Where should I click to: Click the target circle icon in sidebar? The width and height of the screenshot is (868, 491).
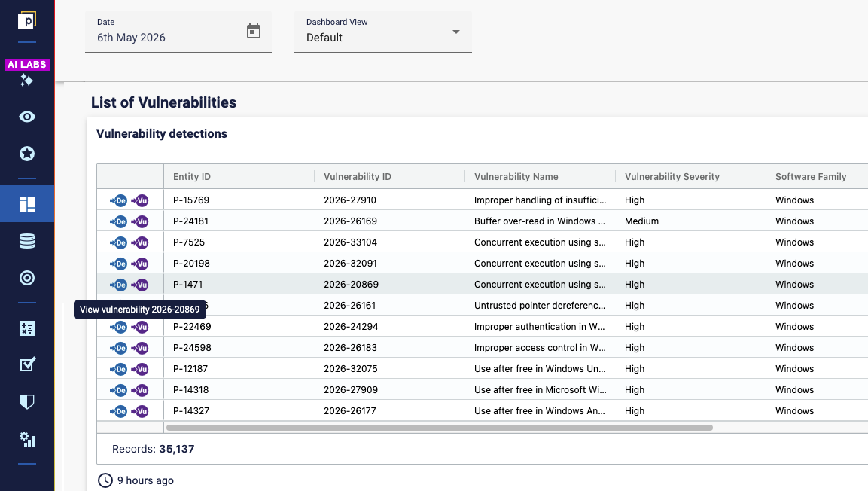[x=26, y=278]
